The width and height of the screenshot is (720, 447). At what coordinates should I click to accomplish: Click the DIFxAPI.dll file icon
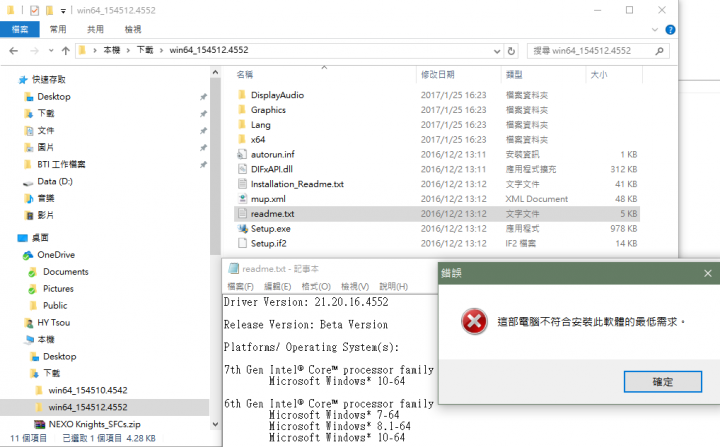coord(242,169)
